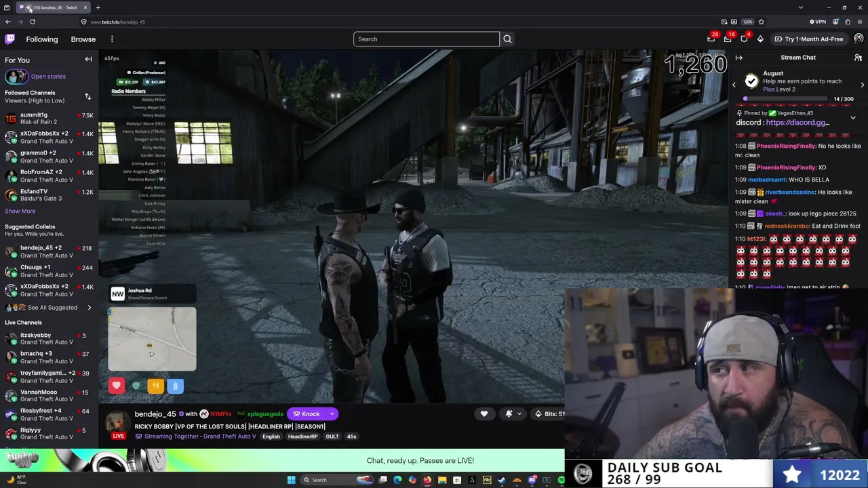Screen dimensions: 868x488
Task: Open xplaguegodx co-streamer link
Action: [x=265, y=414]
